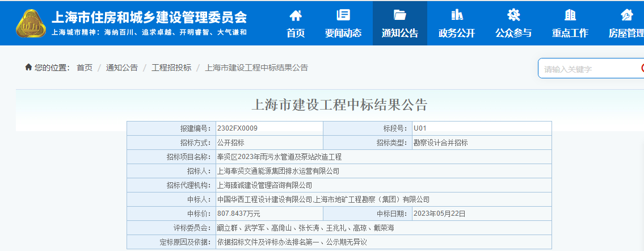Click the red search icon in search box
The width and height of the screenshot is (644, 251).
(x=642, y=69)
